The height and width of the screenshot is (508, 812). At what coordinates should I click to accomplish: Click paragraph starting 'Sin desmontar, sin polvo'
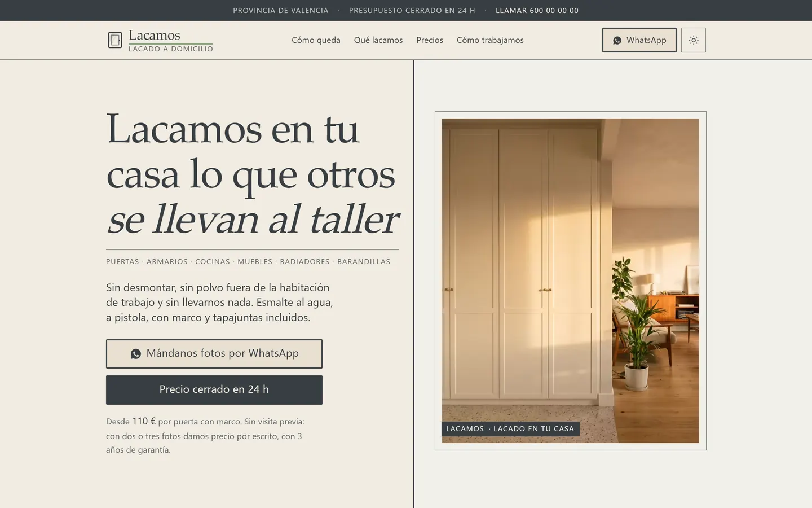220,303
